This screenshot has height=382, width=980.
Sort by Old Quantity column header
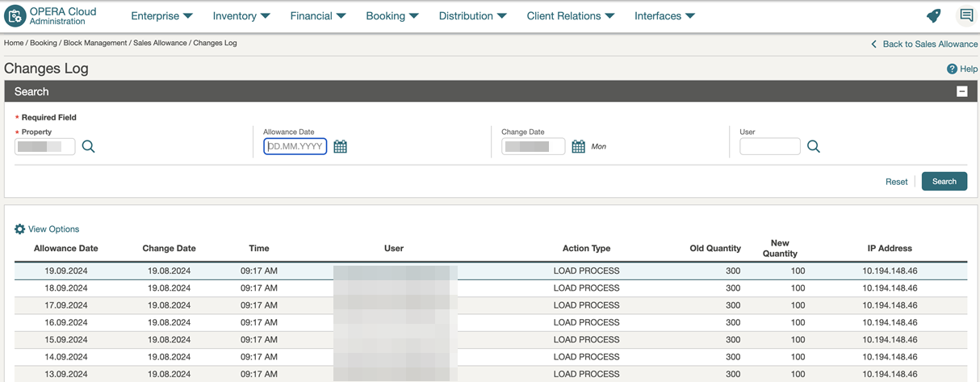[x=715, y=248]
